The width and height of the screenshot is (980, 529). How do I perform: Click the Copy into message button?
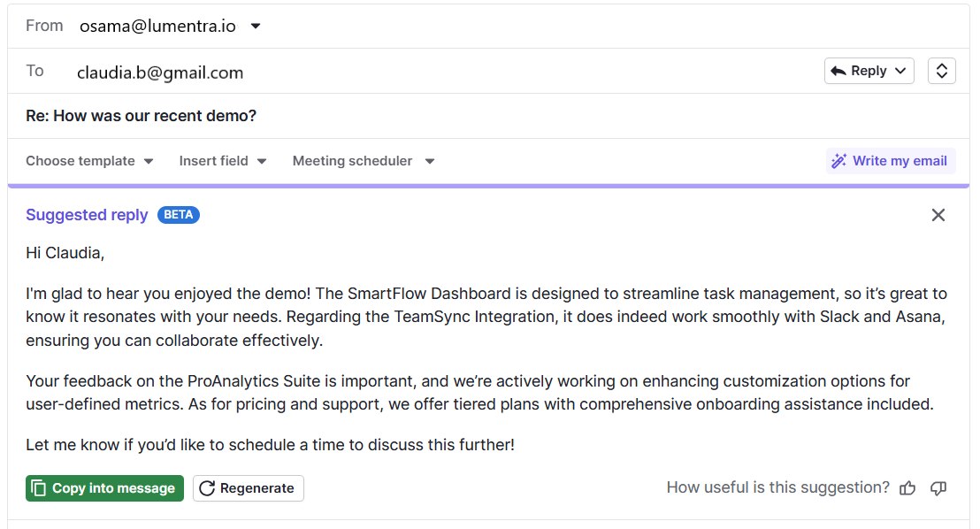click(x=104, y=487)
